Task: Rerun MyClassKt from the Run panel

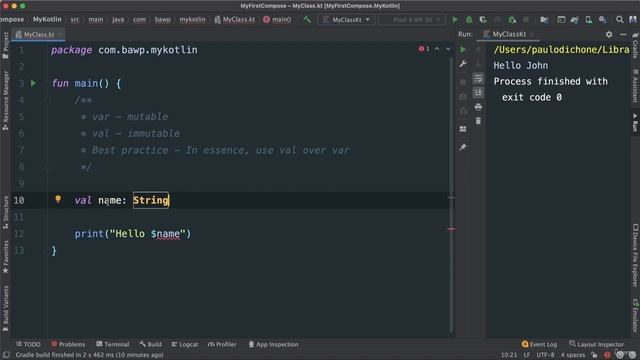Action: coord(463,50)
